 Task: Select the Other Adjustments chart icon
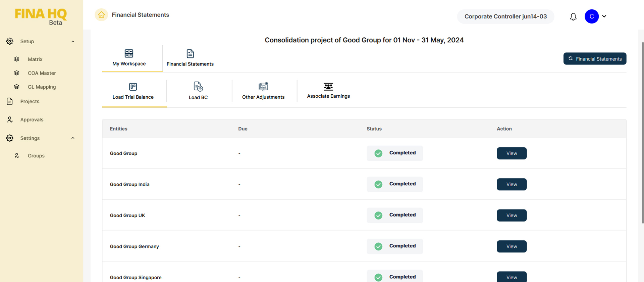[x=263, y=87]
